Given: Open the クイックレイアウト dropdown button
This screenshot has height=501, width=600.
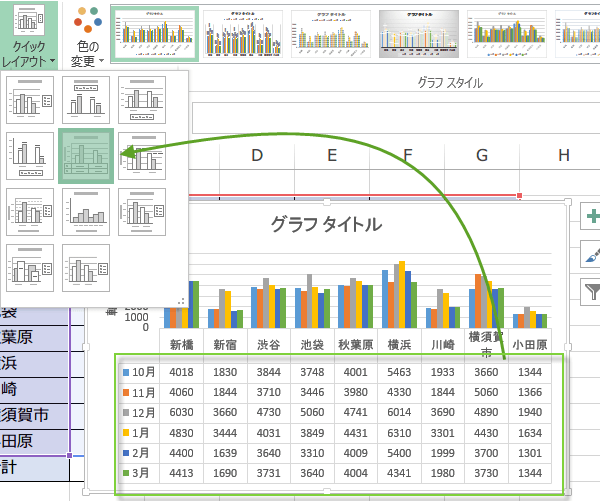Looking at the screenshot, I should [29, 34].
